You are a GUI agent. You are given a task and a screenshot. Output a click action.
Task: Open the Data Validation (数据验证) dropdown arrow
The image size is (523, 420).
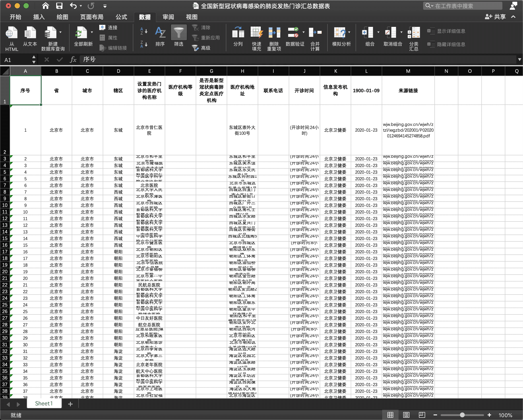click(x=304, y=32)
